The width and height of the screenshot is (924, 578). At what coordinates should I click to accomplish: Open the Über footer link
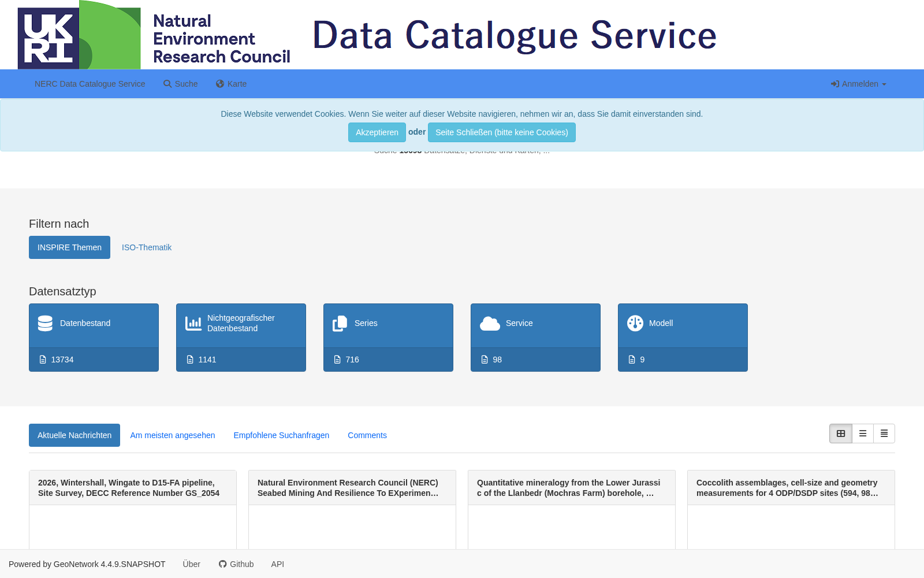click(192, 564)
